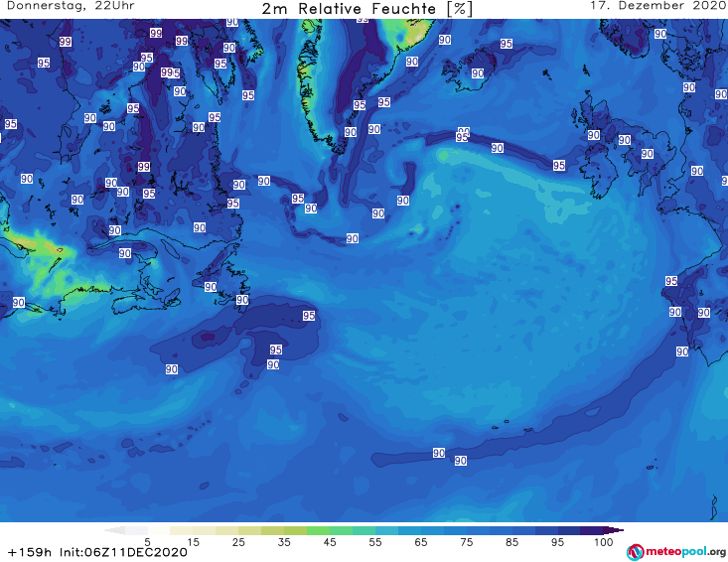Pick the white arrow start of colorbar

(x=114, y=530)
